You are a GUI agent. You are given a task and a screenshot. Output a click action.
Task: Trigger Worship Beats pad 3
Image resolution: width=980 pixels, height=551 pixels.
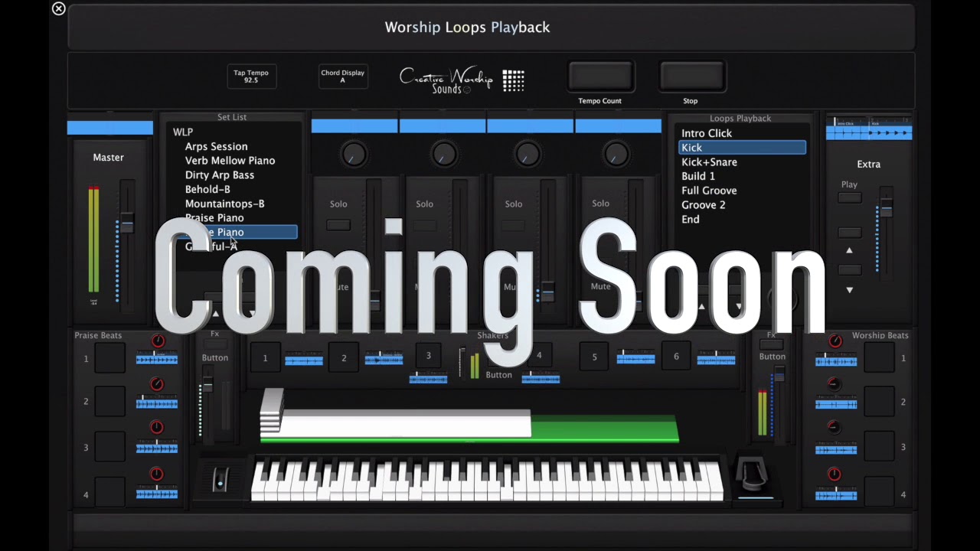tap(880, 447)
